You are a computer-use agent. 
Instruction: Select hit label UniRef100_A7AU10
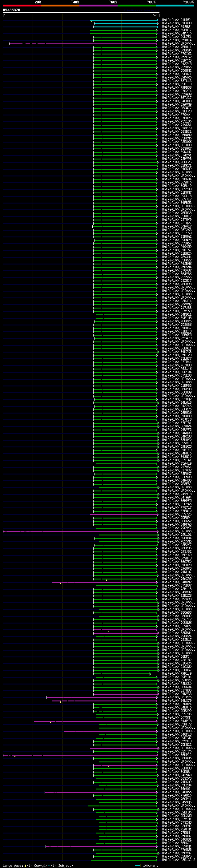(176, 795)
